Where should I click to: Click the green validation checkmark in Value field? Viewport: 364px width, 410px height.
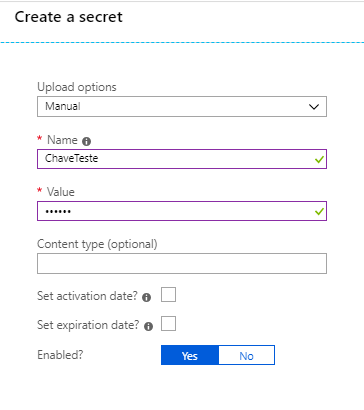(x=319, y=211)
